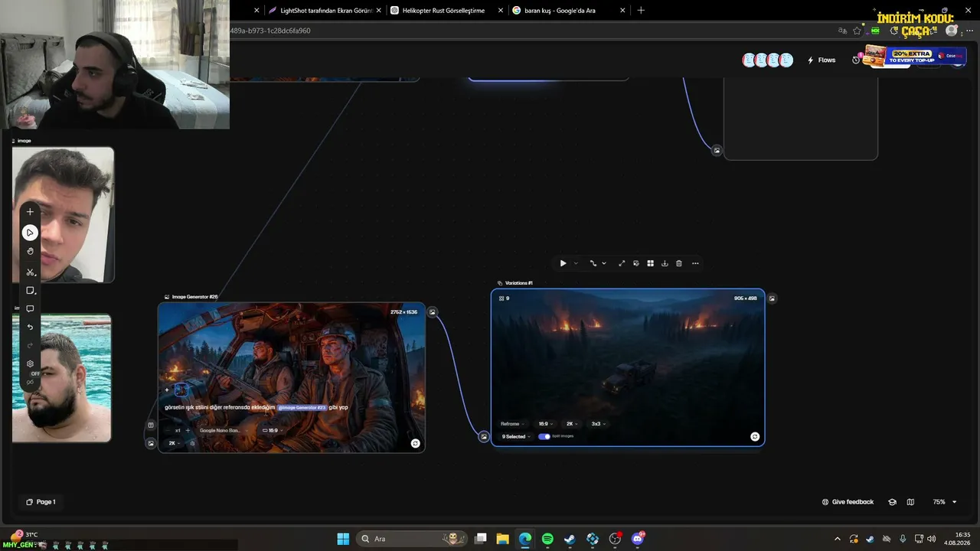Regenerate Image Generator #26 with the refresh icon

pyautogui.click(x=415, y=443)
